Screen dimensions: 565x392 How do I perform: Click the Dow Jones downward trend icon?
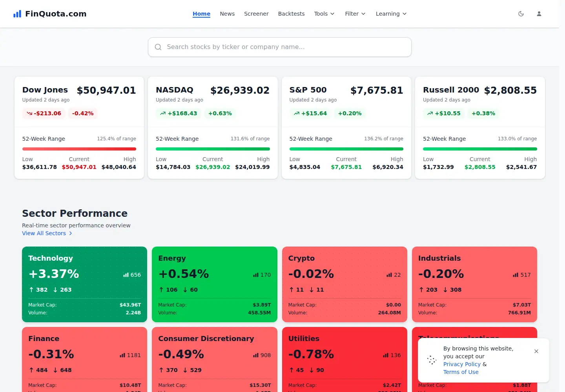pyautogui.click(x=29, y=113)
